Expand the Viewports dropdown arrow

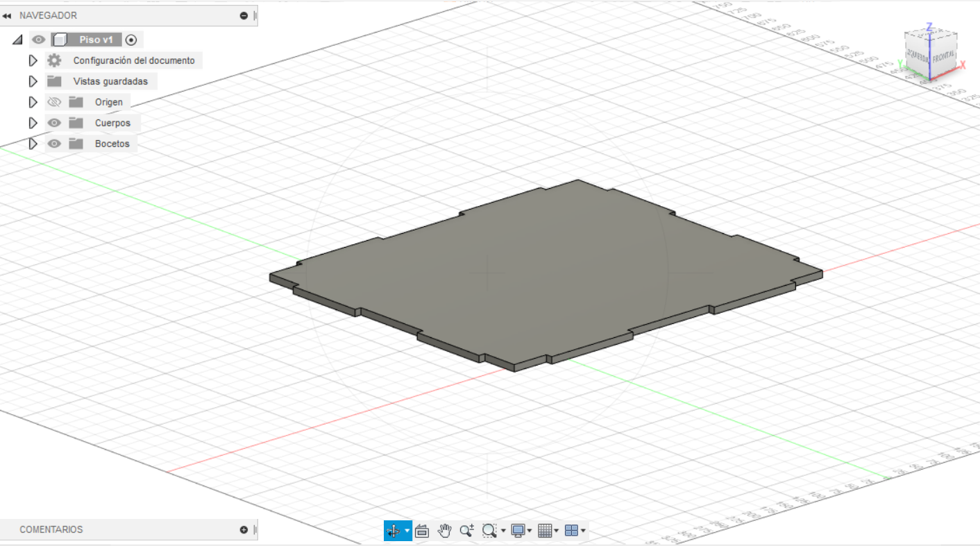[x=583, y=531]
